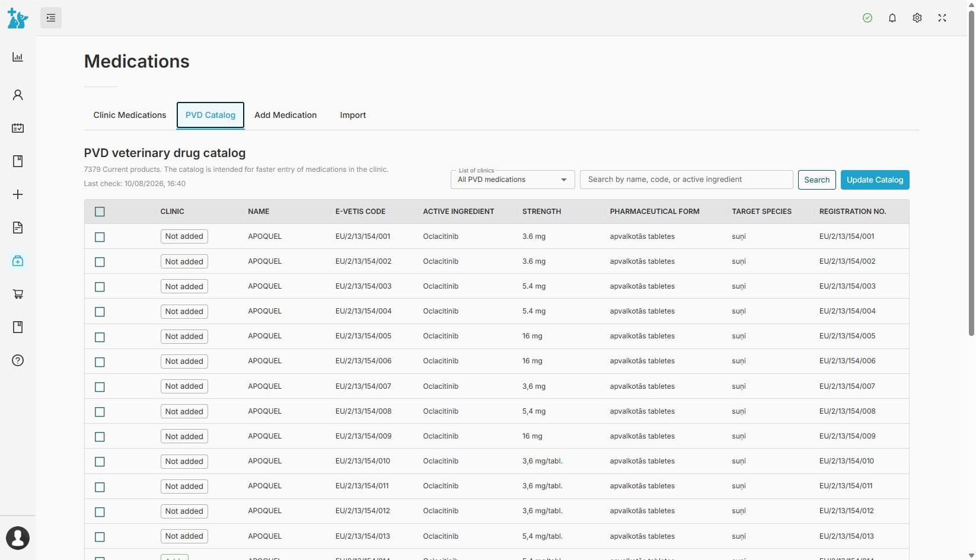The image size is (976, 560).
Task: Switch to Clinic Medications tab
Action: pos(130,115)
